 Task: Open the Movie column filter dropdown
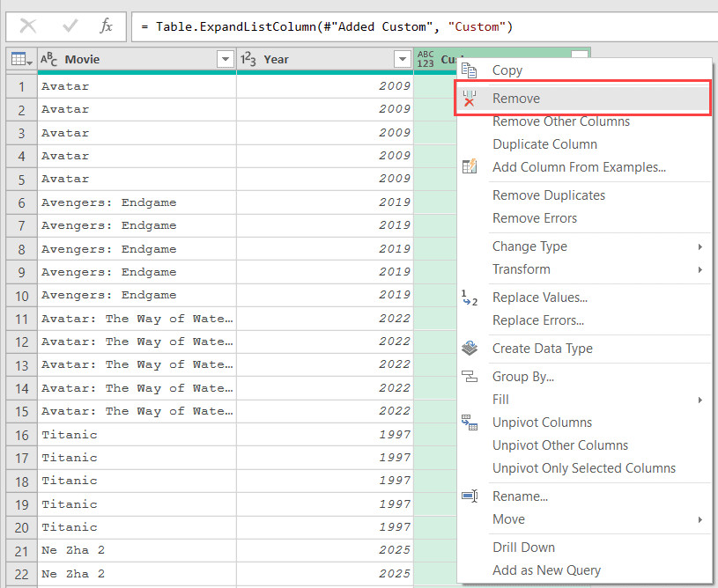224,60
